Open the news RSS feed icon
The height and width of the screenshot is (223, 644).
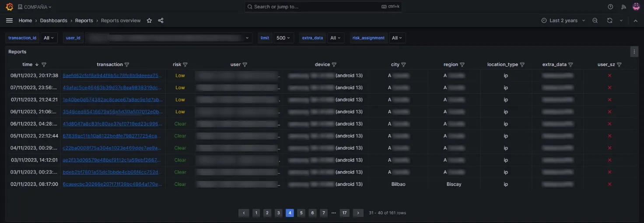tap(623, 7)
